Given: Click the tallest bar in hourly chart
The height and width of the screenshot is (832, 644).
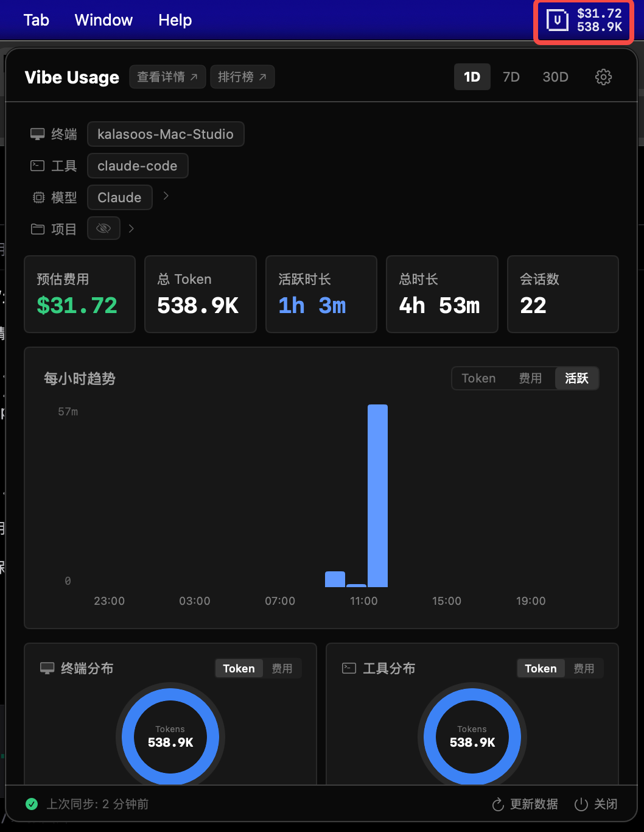Looking at the screenshot, I should point(377,496).
